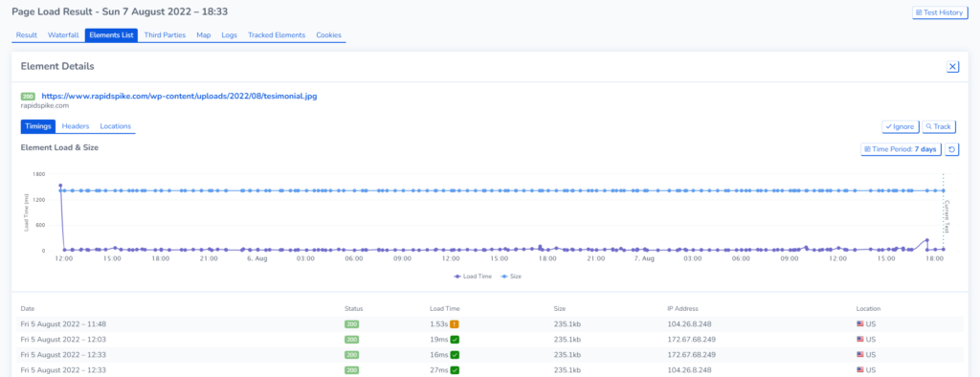Switch to the Result tab
Viewport: 980px width, 377px height.
pyautogui.click(x=27, y=35)
